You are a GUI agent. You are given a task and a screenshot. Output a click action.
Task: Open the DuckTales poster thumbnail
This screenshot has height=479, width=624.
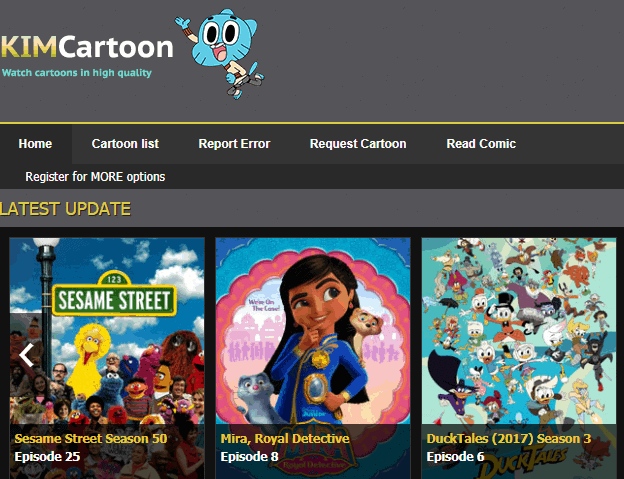click(518, 330)
